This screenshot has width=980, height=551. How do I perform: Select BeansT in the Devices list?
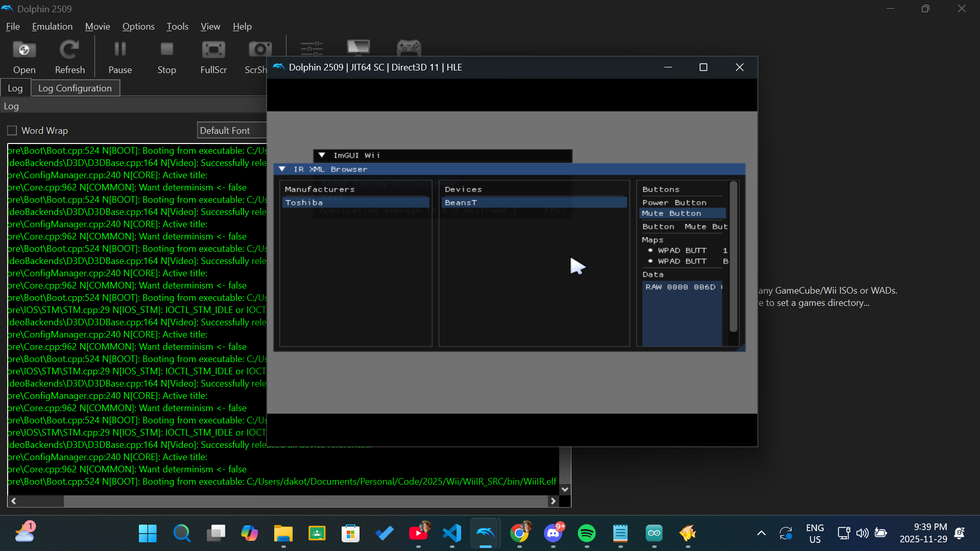point(534,203)
